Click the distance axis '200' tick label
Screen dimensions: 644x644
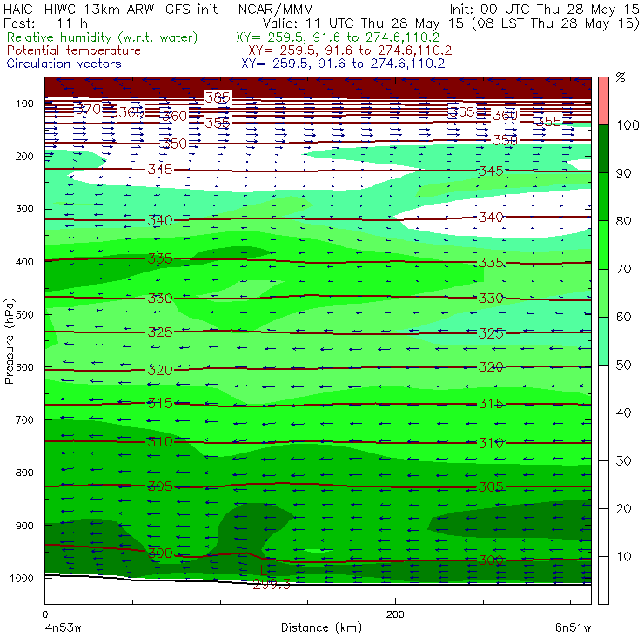(395, 614)
